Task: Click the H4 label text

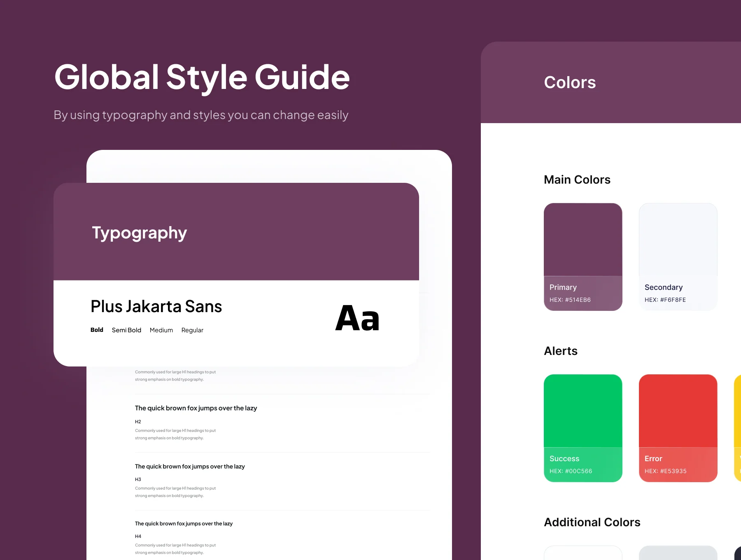Action: (138, 536)
